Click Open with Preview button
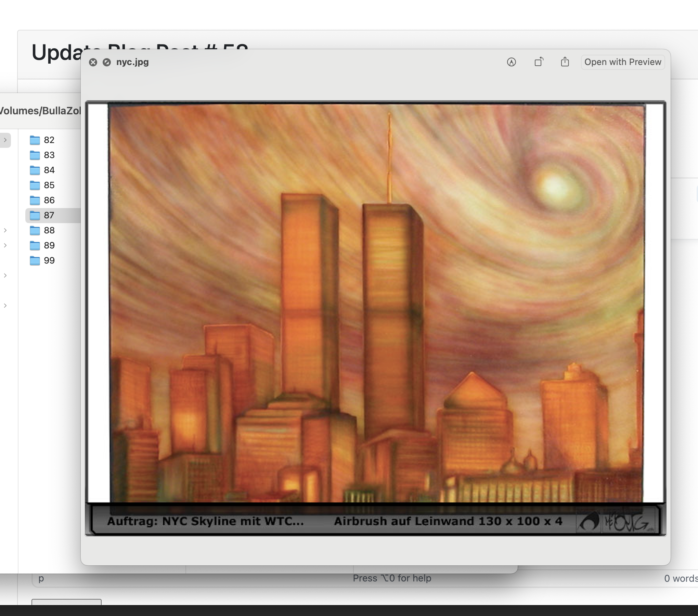 tap(622, 62)
